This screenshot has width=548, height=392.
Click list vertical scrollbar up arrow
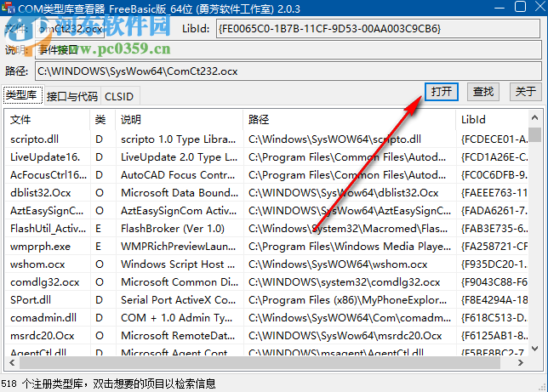(534, 117)
